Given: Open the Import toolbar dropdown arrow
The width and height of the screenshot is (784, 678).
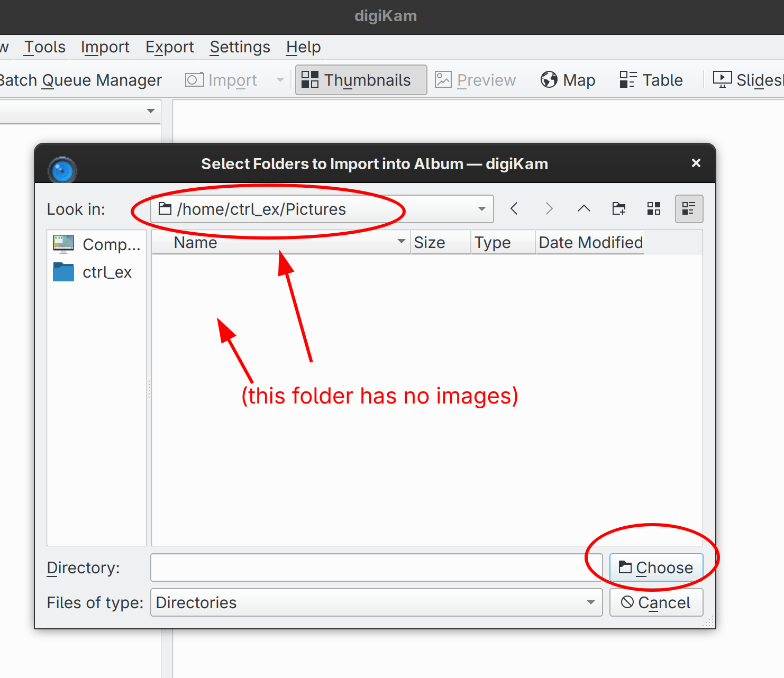Looking at the screenshot, I should click(x=280, y=80).
